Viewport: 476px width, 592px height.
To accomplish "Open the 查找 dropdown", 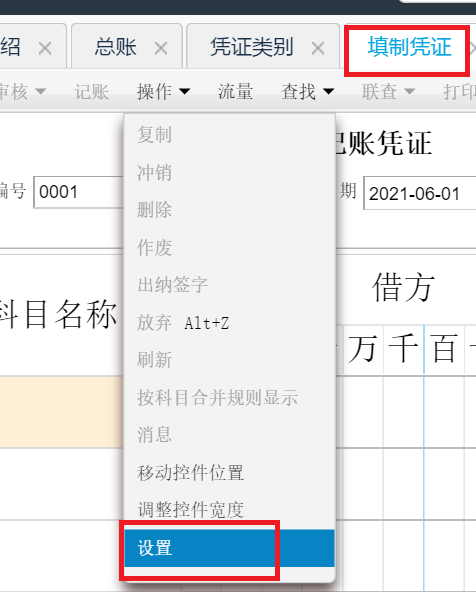I will click(308, 91).
